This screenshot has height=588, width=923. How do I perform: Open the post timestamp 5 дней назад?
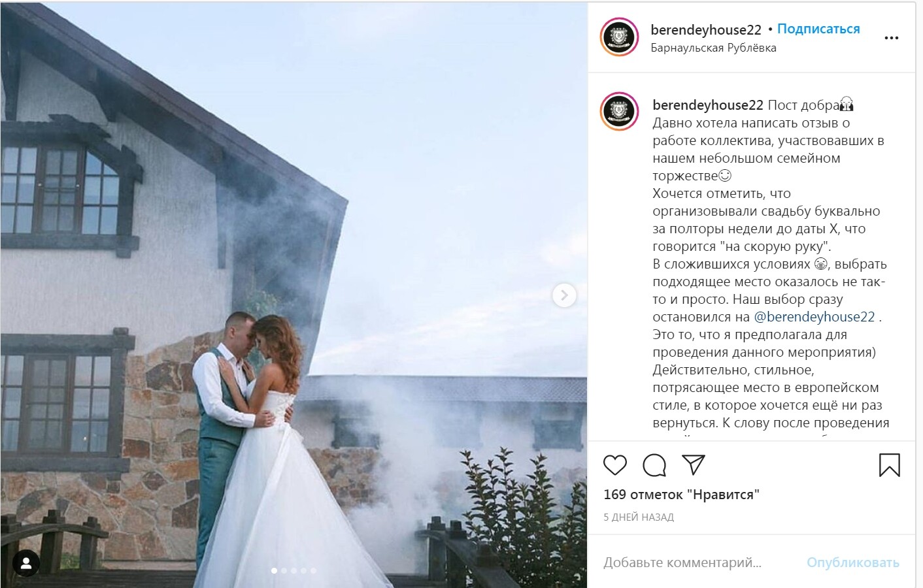click(x=639, y=517)
